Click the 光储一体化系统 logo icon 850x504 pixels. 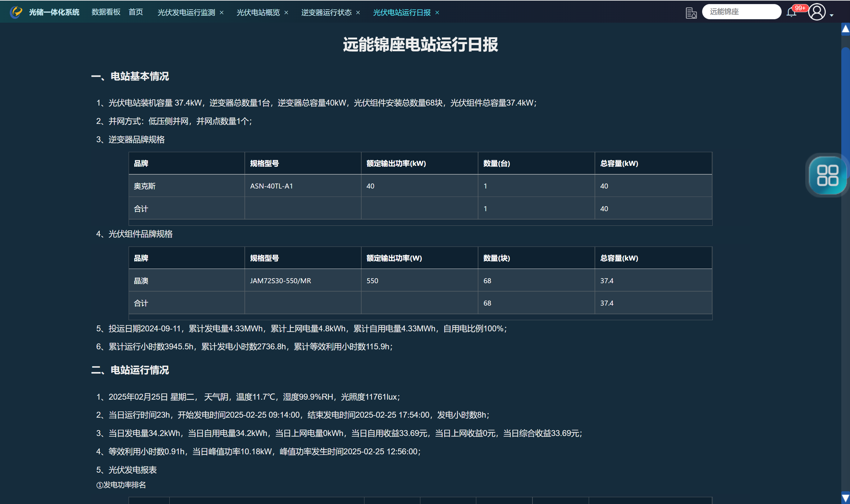tap(16, 12)
